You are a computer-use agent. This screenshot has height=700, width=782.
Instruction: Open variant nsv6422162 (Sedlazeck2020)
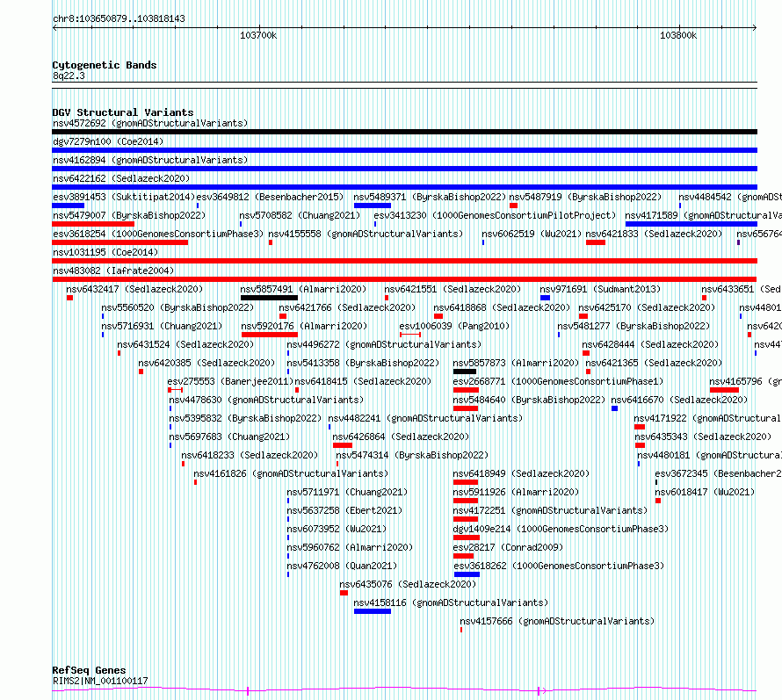click(121, 178)
